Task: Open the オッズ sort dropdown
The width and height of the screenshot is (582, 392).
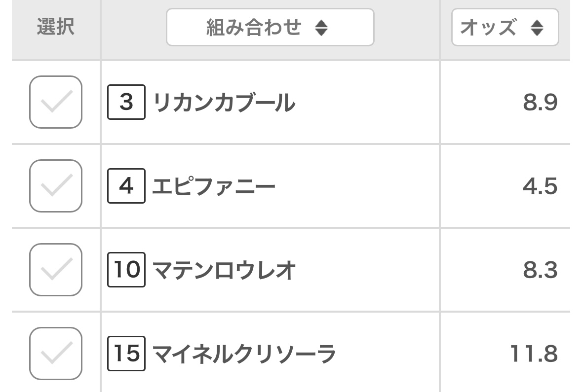Action: pyautogui.click(x=504, y=28)
